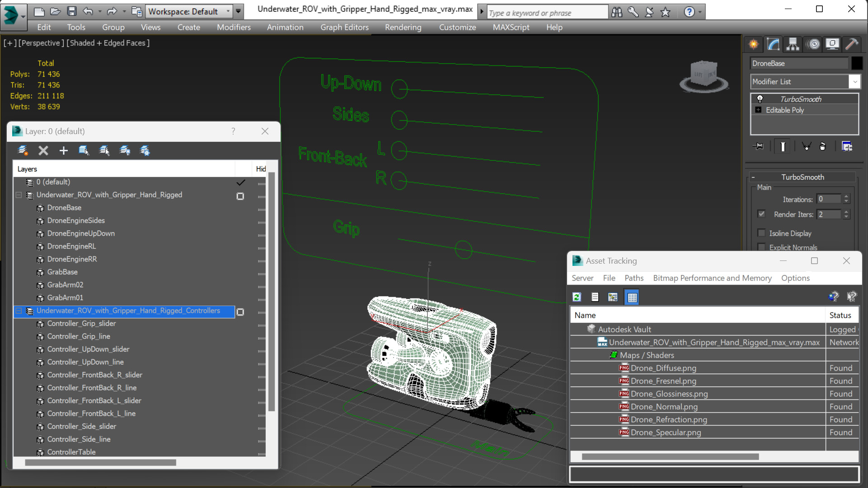Click the keyword search field

pos(547,13)
